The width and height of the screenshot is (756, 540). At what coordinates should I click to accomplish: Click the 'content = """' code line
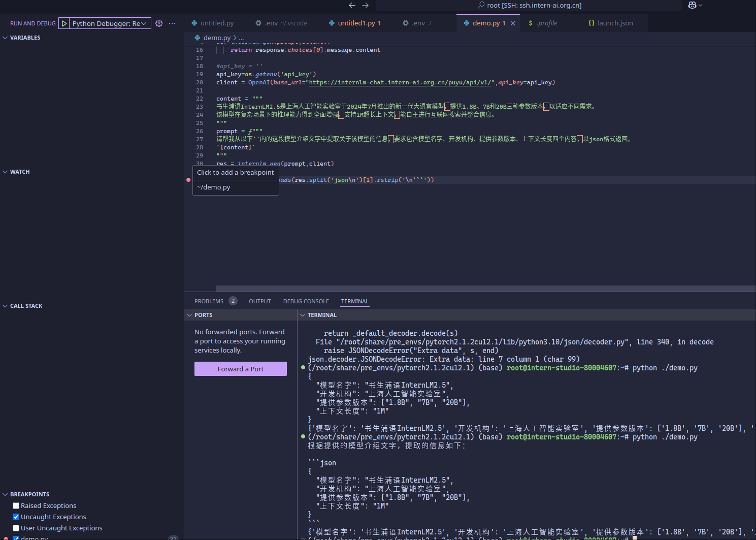(239, 99)
